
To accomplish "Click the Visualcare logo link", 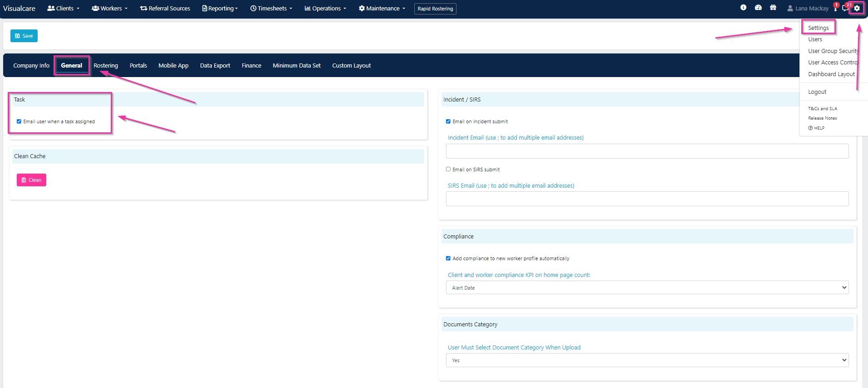I will 19,8.
